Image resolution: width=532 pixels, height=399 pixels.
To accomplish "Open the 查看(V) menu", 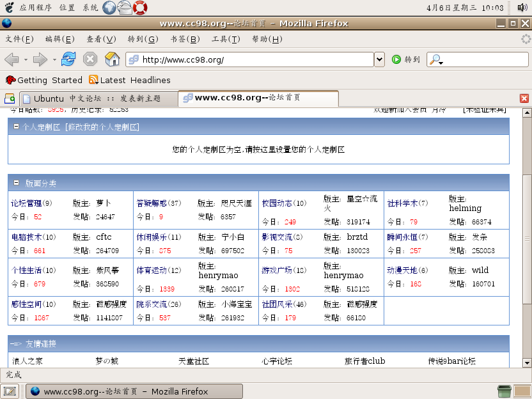I will coord(101,39).
